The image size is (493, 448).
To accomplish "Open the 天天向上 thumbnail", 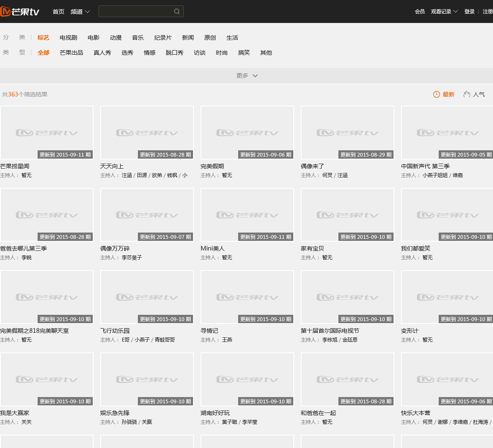I will (147, 133).
